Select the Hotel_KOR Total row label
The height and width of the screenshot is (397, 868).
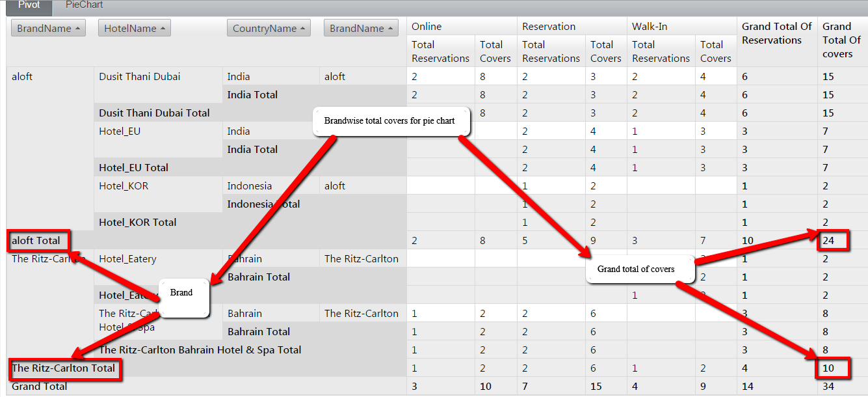pyautogui.click(x=137, y=223)
